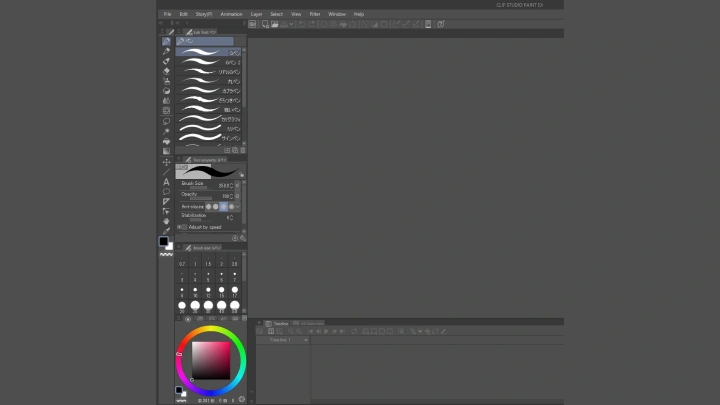Toggle Snap to Grid in command bar
The height and width of the screenshot is (405, 720).
point(416,24)
